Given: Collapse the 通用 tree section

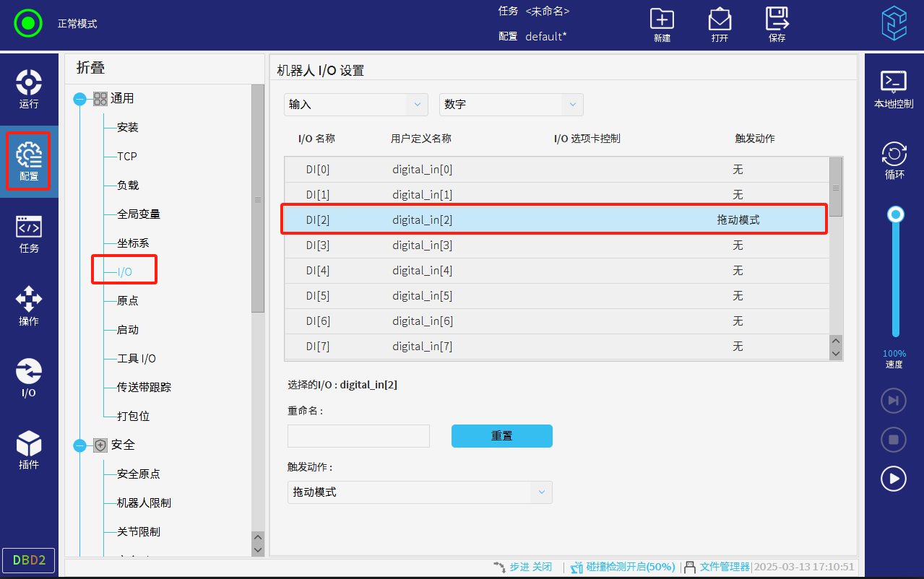Looking at the screenshot, I should coord(79,99).
